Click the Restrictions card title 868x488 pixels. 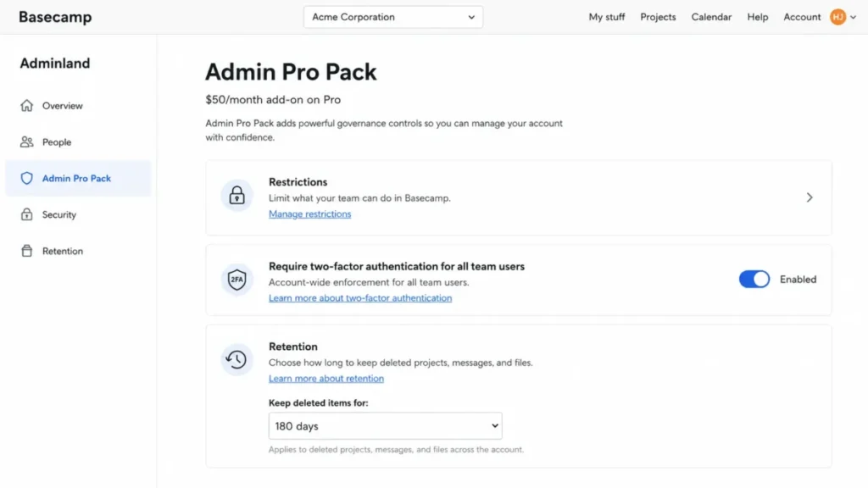(298, 182)
